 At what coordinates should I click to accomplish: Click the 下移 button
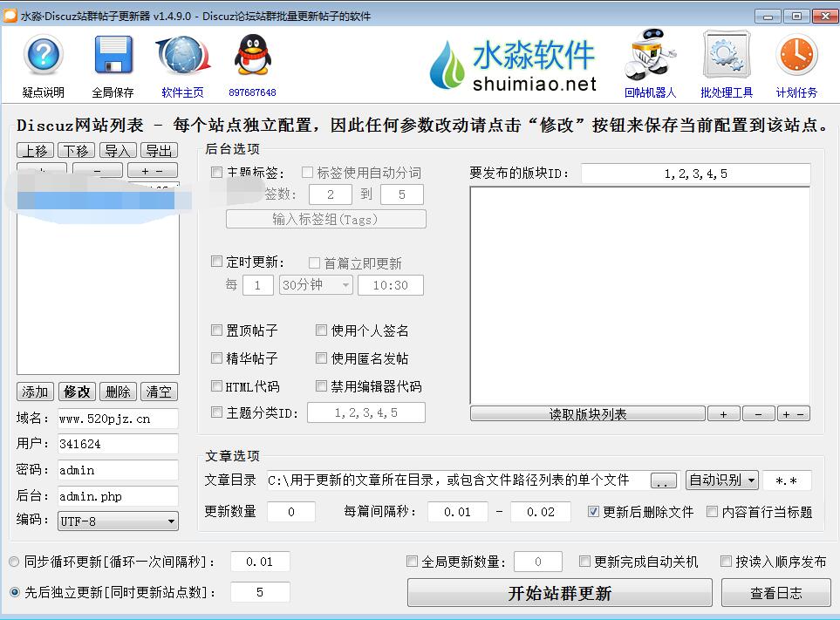click(x=76, y=151)
